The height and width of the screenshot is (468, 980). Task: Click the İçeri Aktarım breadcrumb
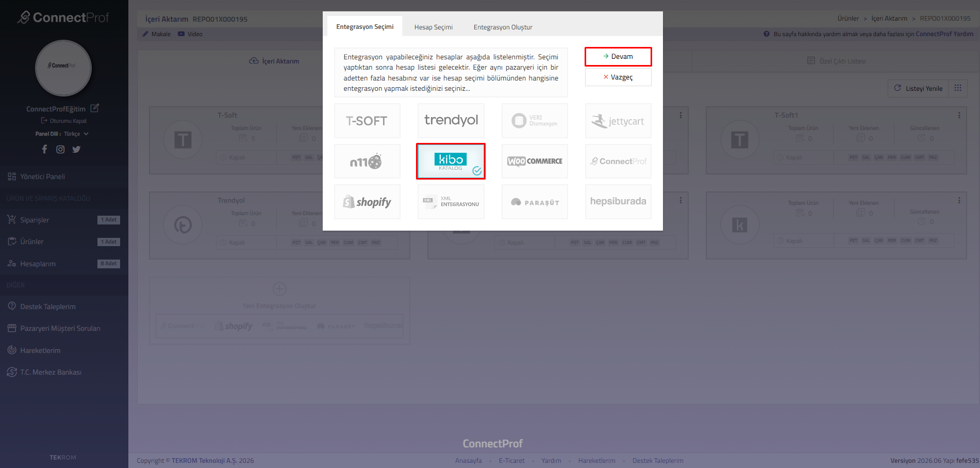tap(889, 19)
